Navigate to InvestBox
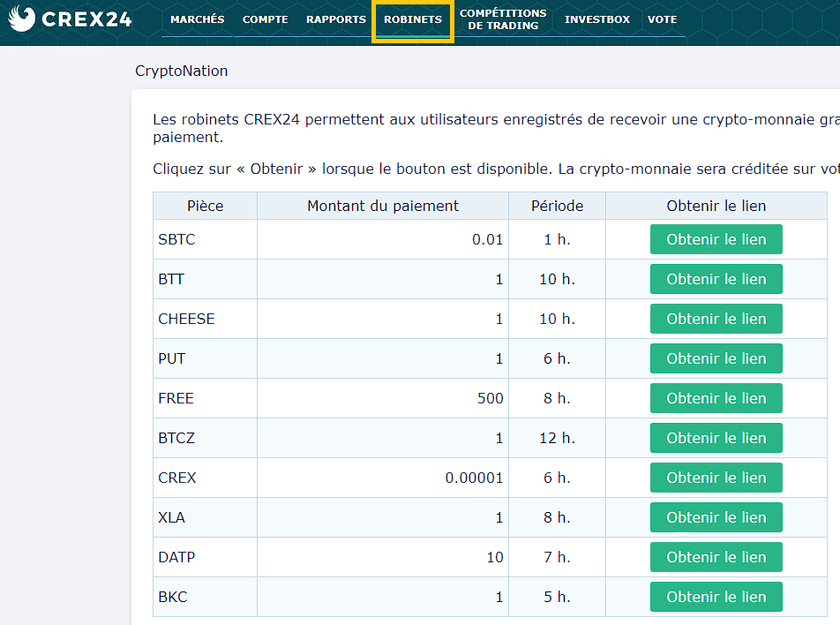This screenshot has height=625, width=840. point(597,19)
